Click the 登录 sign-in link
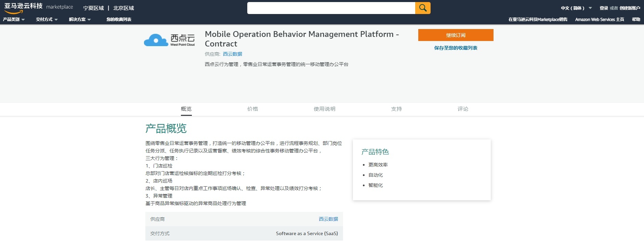 604,8
